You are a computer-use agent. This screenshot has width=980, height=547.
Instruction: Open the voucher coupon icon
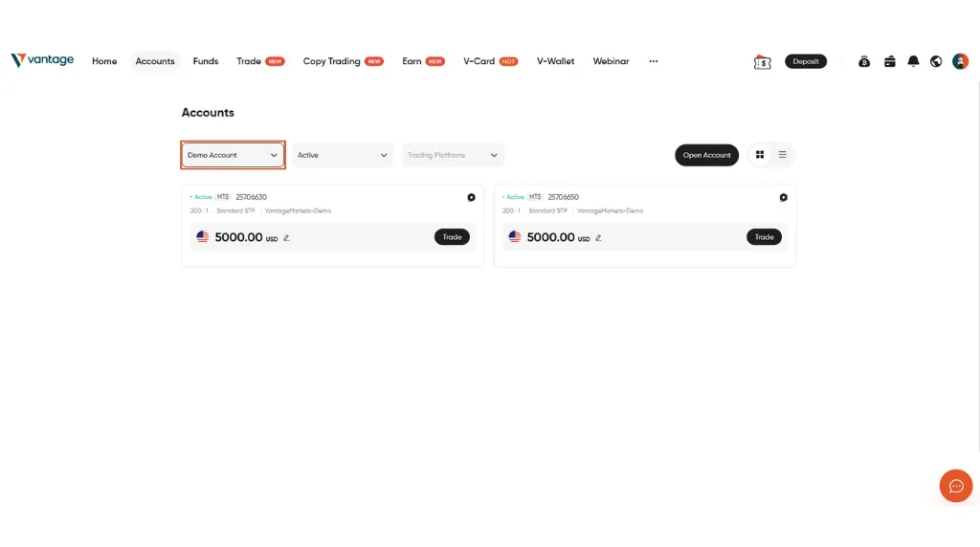tap(762, 62)
